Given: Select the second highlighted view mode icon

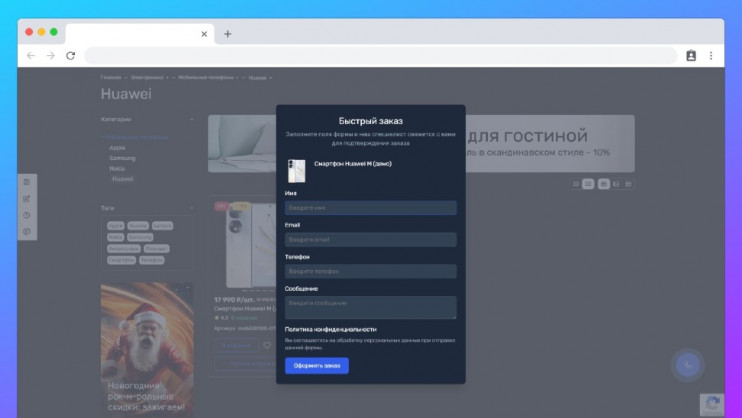Looking at the screenshot, I should pyautogui.click(x=588, y=184).
